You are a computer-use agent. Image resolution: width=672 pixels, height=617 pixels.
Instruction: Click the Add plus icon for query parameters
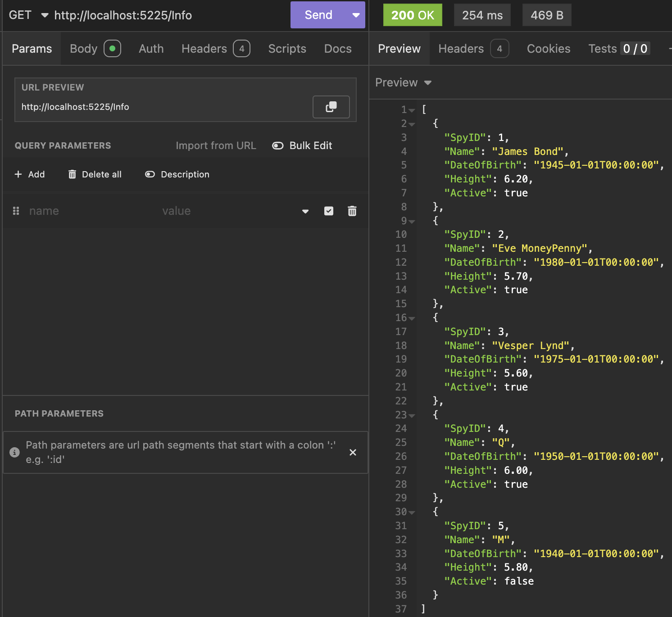tap(18, 174)
